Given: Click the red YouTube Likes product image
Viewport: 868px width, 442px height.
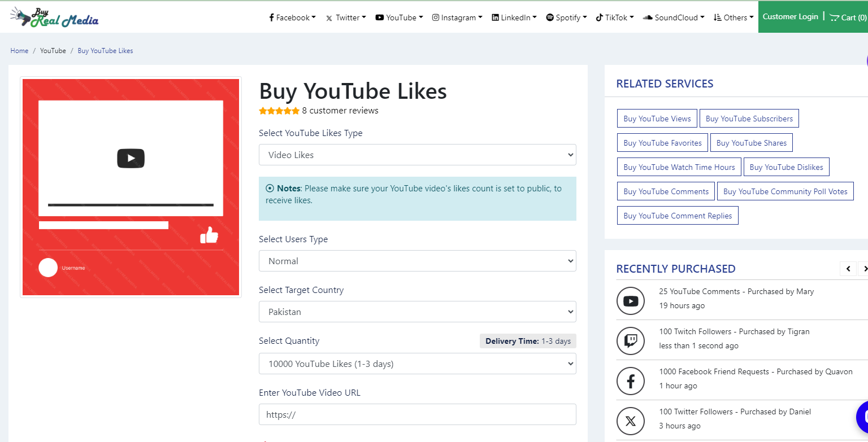Looking at the screenshot, I should pos(131,187).
